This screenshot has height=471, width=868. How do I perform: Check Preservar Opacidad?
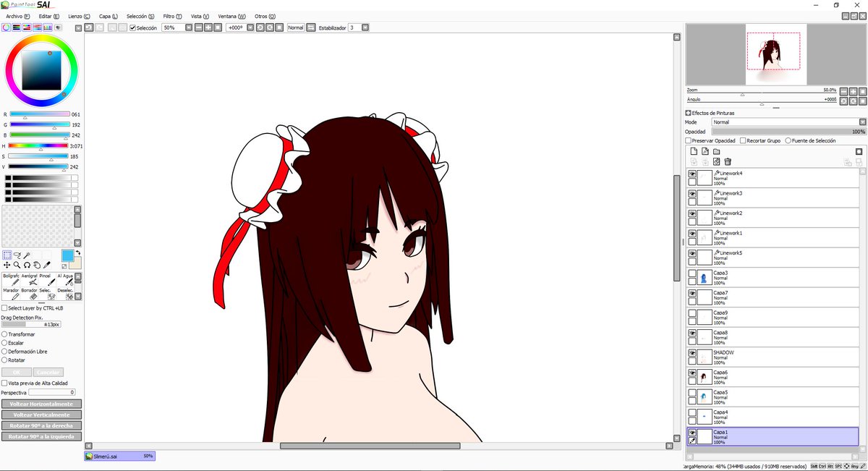[x=689, y=140]
